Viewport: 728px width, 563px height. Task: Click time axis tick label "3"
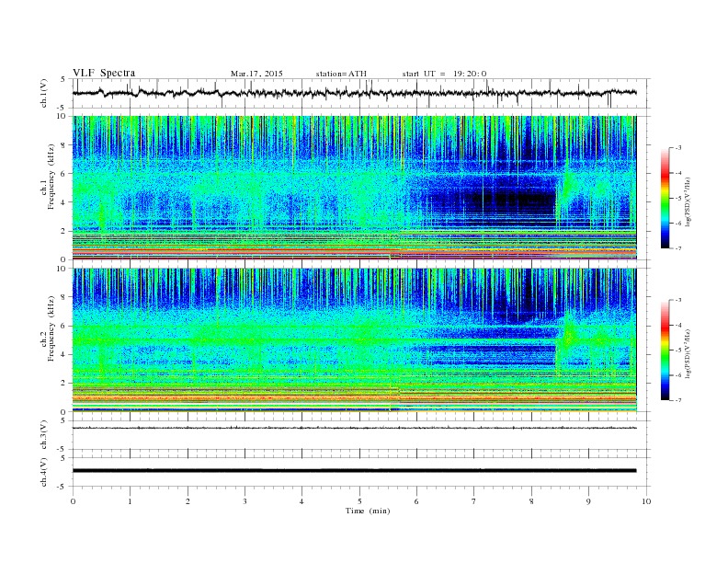pos(245,501)
